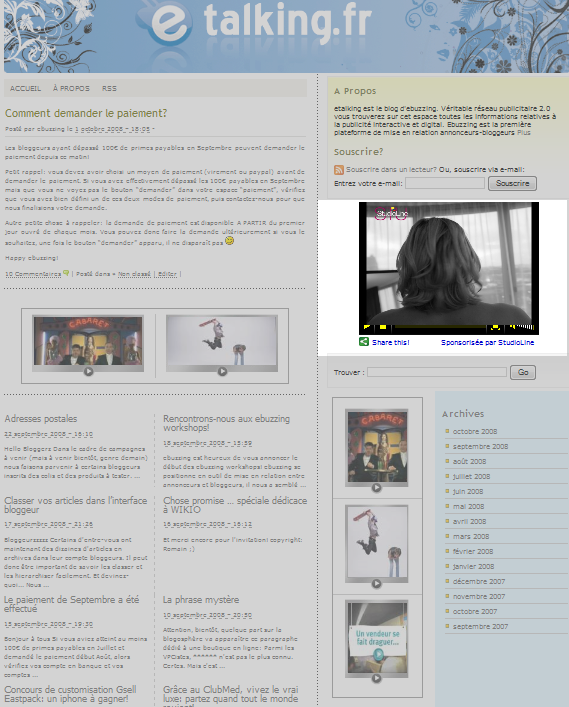Focus the e-mail subscription input field
This screenshot has height=707, width=569.
[445, 183]
